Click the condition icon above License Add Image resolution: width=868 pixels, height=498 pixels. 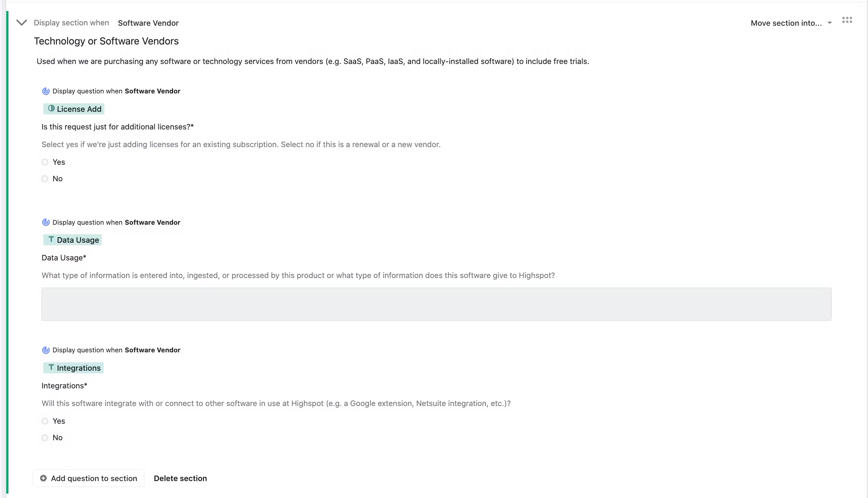46,91
